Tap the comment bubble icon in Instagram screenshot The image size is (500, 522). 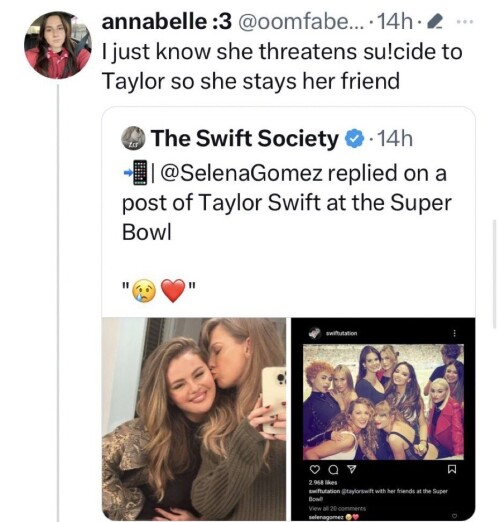point(332,469)
